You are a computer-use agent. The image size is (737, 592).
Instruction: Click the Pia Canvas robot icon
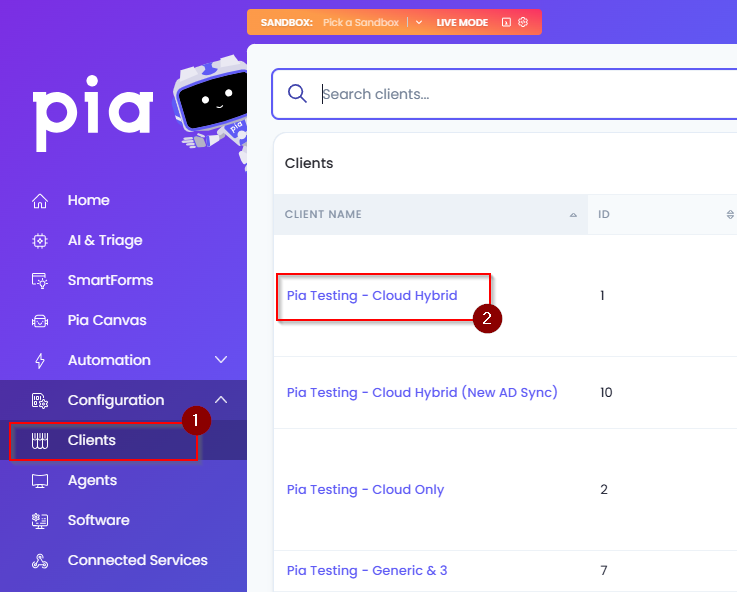click(40, 320)
